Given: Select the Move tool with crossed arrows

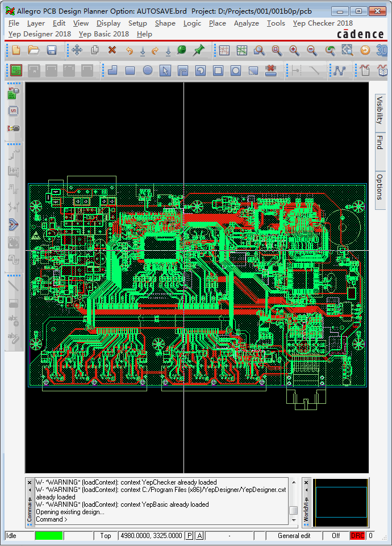Looking at the screenshot, I should [x=77, y=50].
